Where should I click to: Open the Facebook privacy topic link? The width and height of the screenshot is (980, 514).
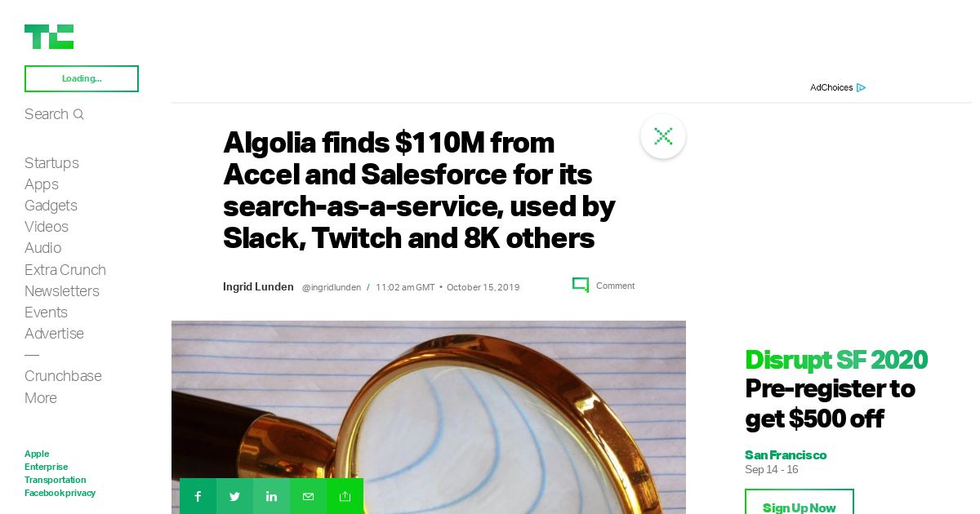click(60, 493)
